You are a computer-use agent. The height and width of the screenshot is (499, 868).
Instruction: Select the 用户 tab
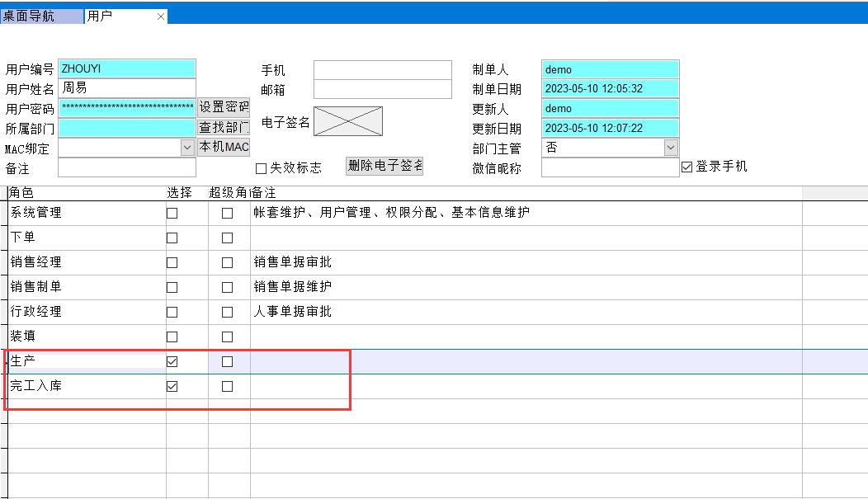(116, 16)
